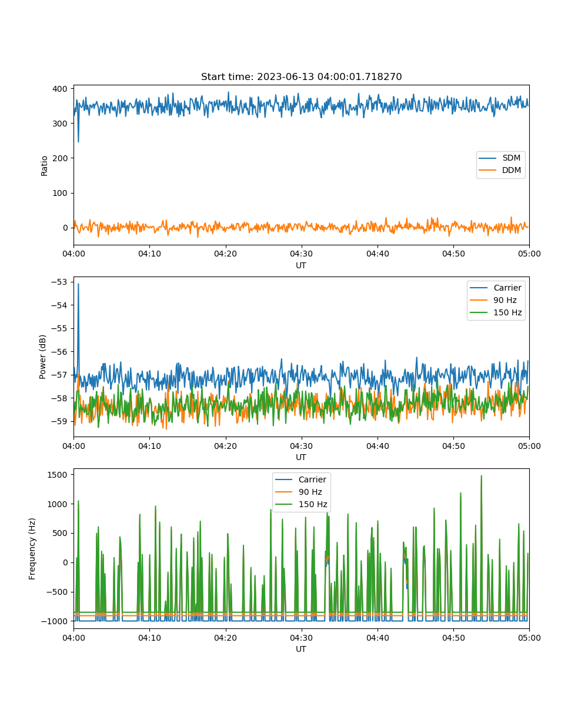Click the 'UT' label under the Power plot
The height and width of the screenshot is (706, 588).
[301, 457]
